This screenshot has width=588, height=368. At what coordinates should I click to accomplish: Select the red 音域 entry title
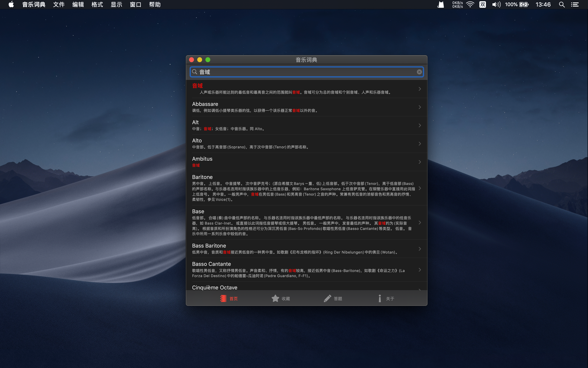[197, 86]
